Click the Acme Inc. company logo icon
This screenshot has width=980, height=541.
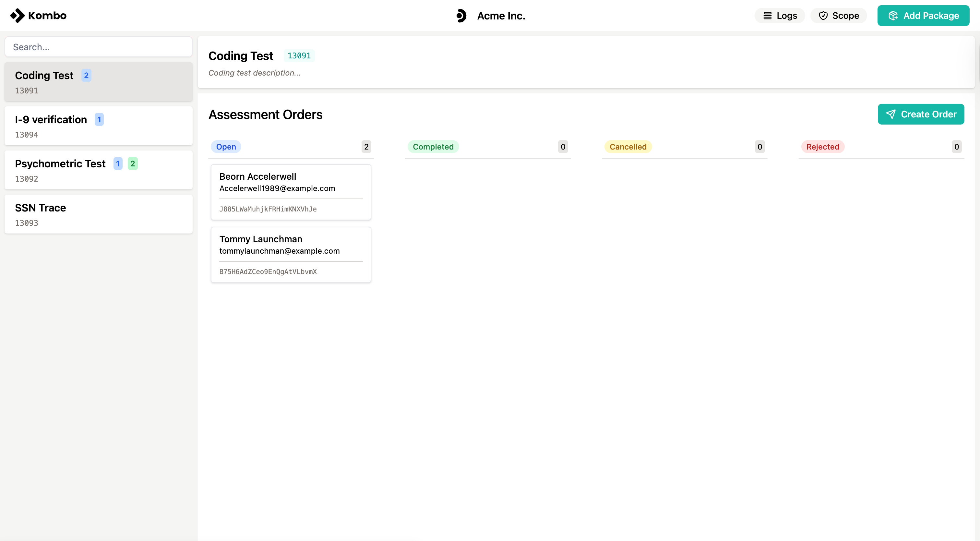coord(461,16)
